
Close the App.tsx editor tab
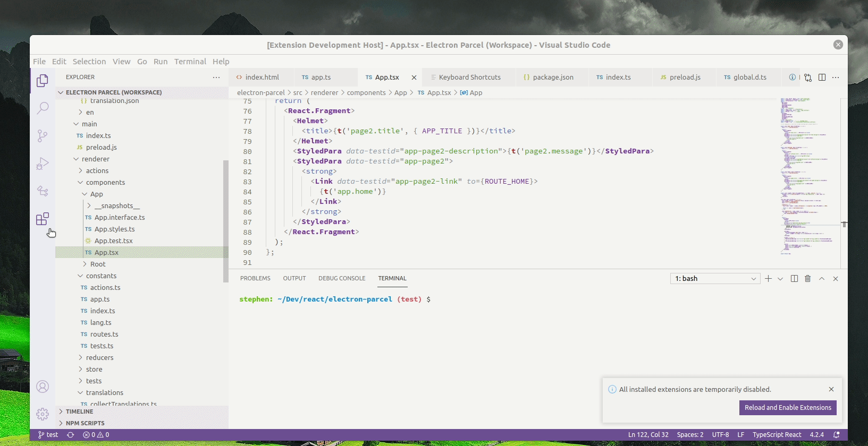[x=414, y=78]
